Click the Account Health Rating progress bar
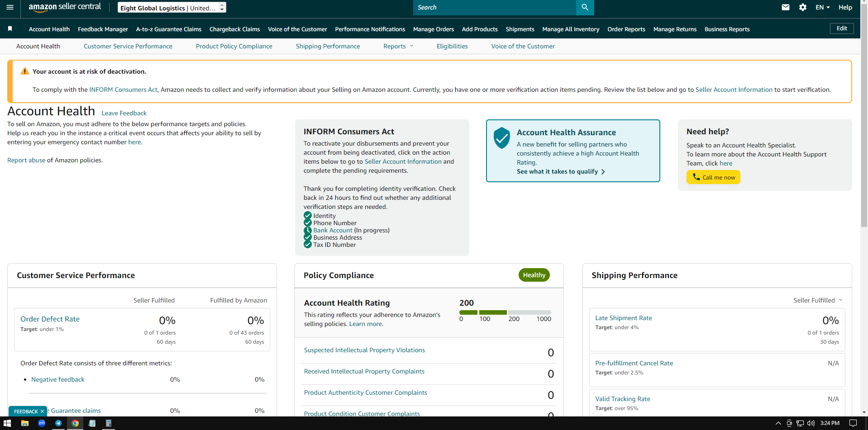The width and height of the screenshot is (868, 430). click(505, 312)
